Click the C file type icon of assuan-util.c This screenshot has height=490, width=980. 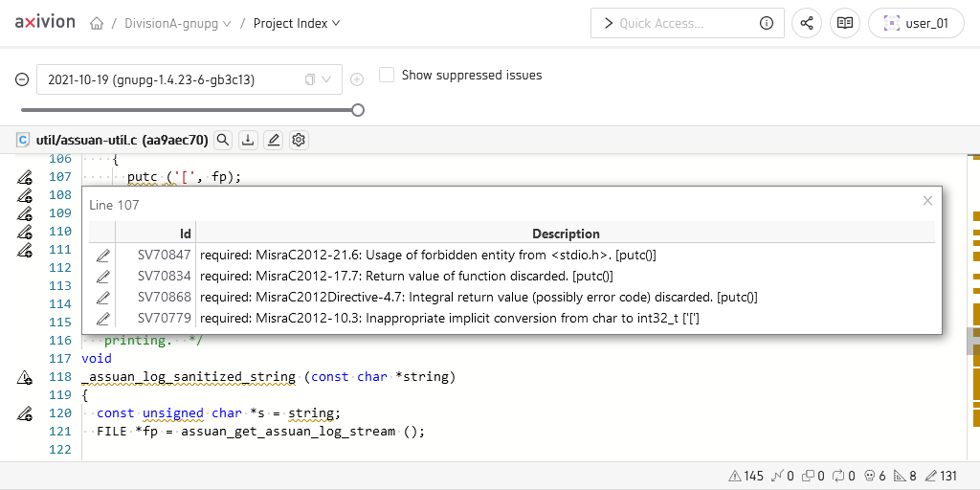[23, 141]
